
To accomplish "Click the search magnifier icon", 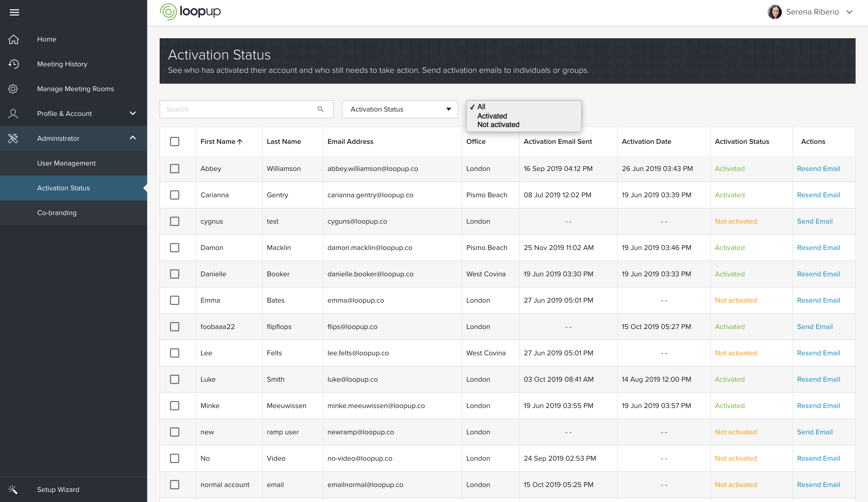I will (320, 109).
